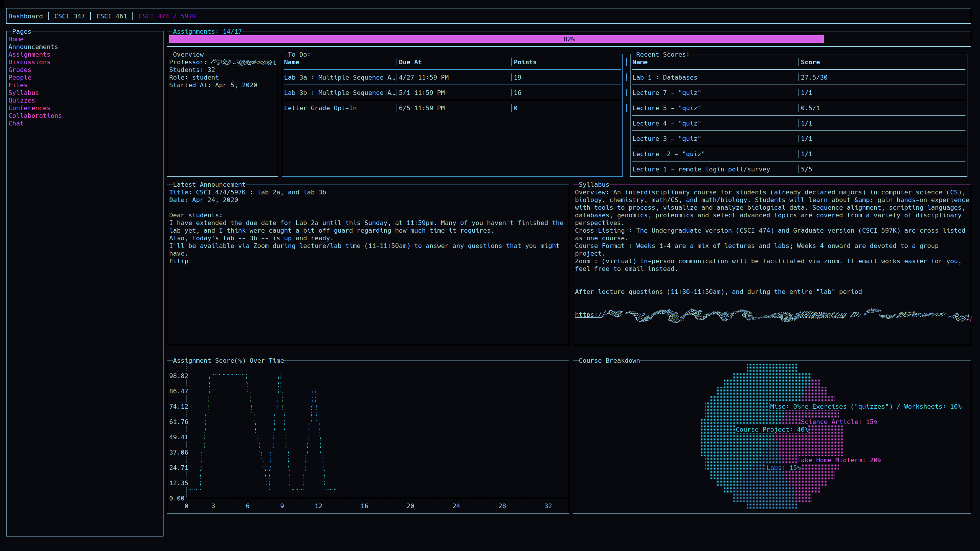The height and width of the screenshot is (551, 980).
Task: Click the Due At column header
Action: (410, 62)
